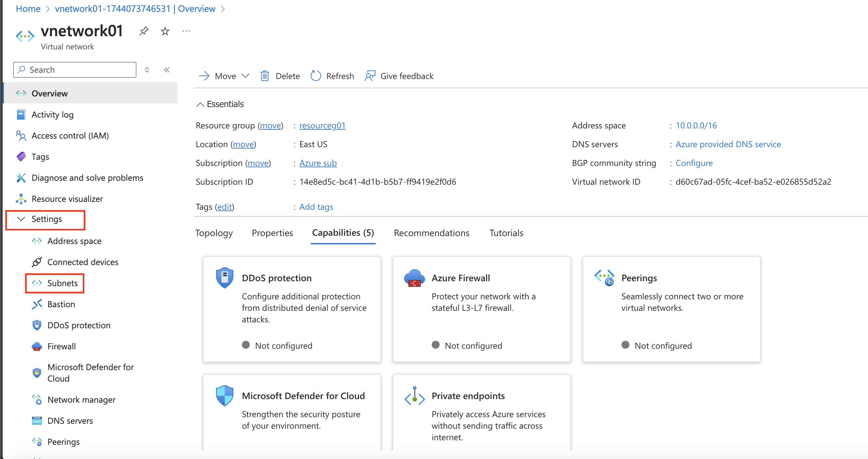
Task: Open Activity log icon in sidebar
Action: pos(21,115)
